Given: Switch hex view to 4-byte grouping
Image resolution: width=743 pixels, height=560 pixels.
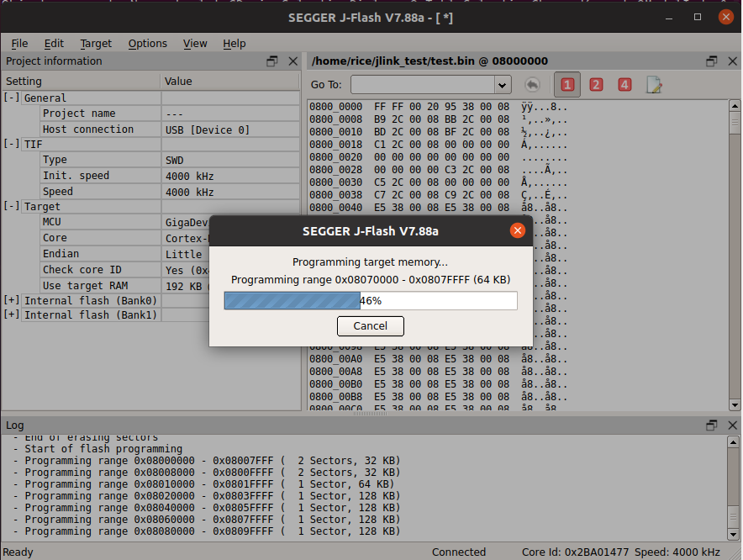Looking at the screenshot, I should (624, 85).
